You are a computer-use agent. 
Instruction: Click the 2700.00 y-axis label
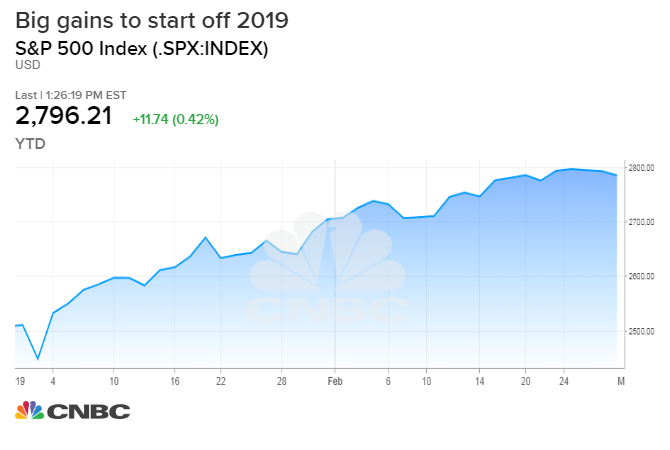click(x=641, y=221)
